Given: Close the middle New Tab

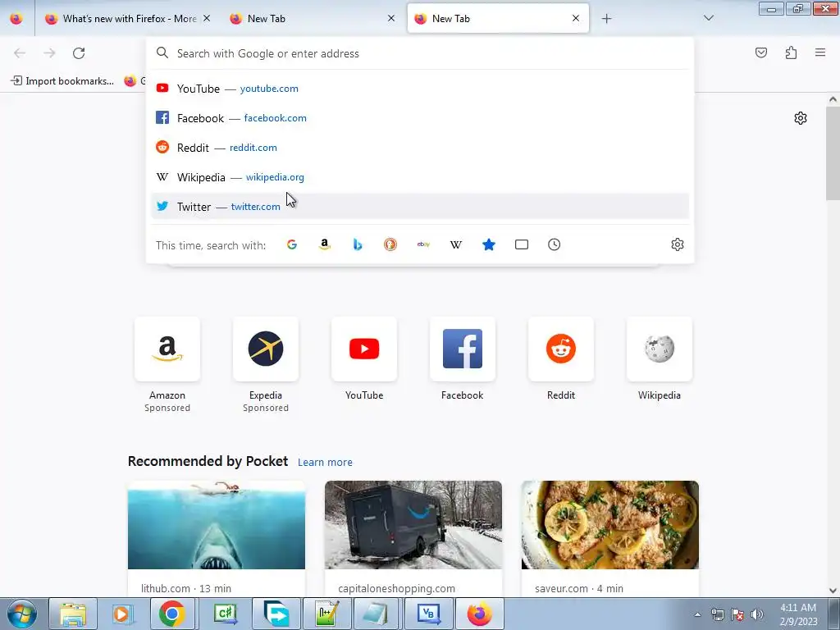Looking at the screenshot, I should tap(391, 18).
